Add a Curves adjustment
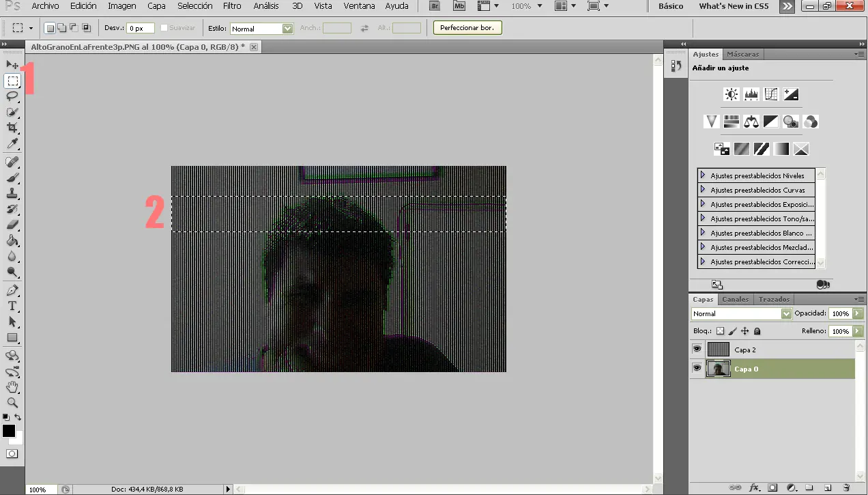The width and height of the screenshot is (868, 495). (x=771, y=94)
